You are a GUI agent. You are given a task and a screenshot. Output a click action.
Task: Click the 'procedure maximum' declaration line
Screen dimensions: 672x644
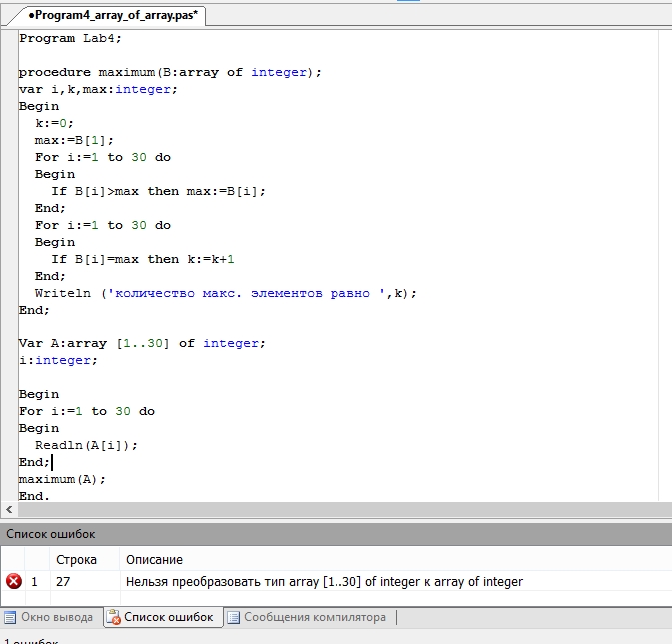[170, 72]
